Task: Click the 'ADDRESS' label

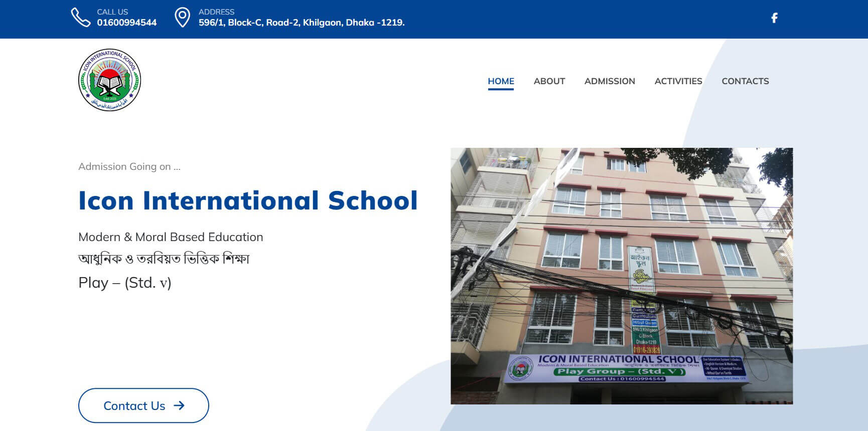Action: click(216, 12)
